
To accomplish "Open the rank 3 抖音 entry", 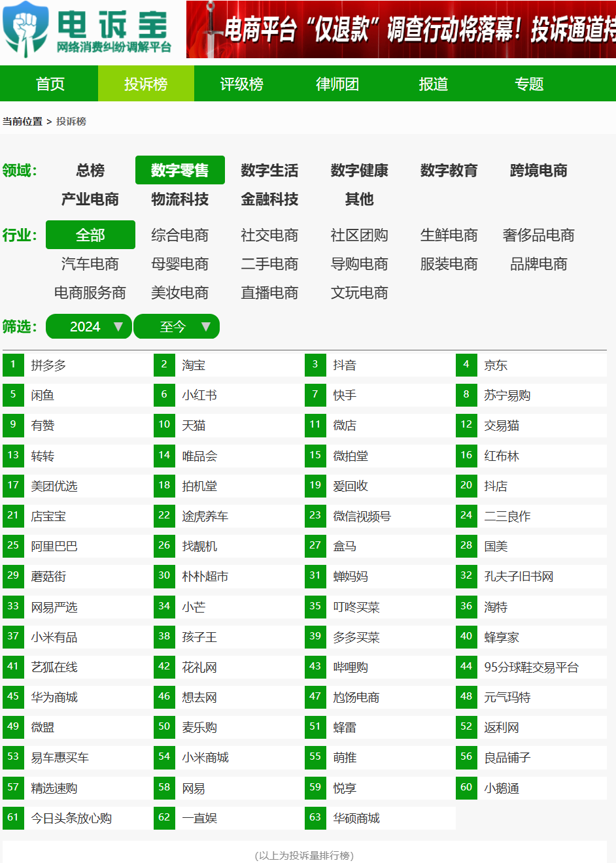I will coord(380,365).
